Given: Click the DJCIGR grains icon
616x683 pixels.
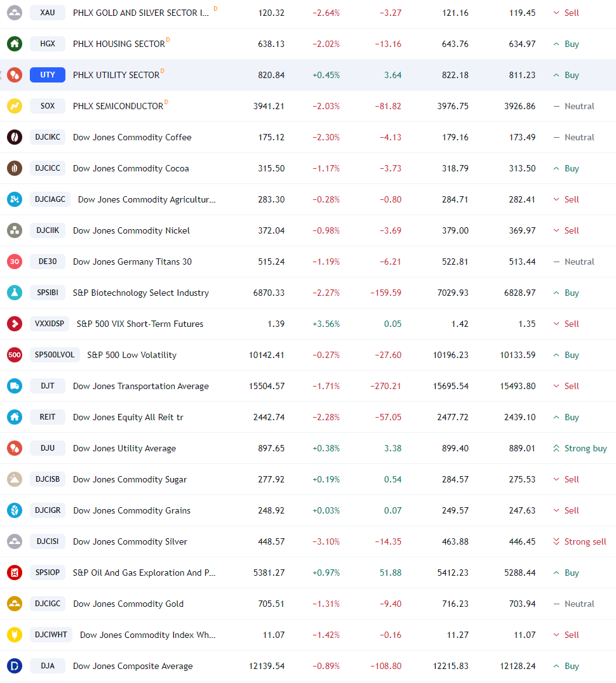Looking at the screenshot, I should 15,510.
